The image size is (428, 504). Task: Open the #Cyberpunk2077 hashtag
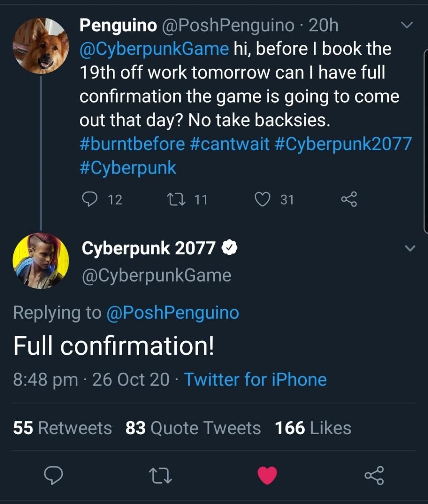[343, 144]
